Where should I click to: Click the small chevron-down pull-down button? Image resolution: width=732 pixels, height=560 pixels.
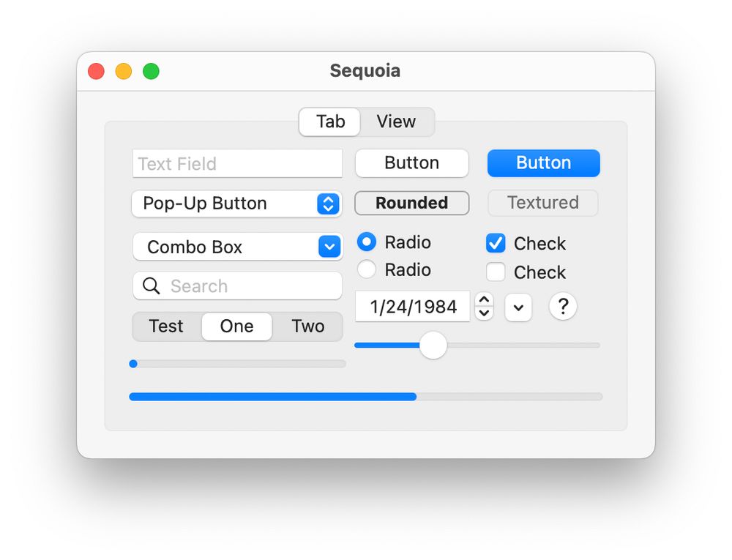tap(518, 307)
